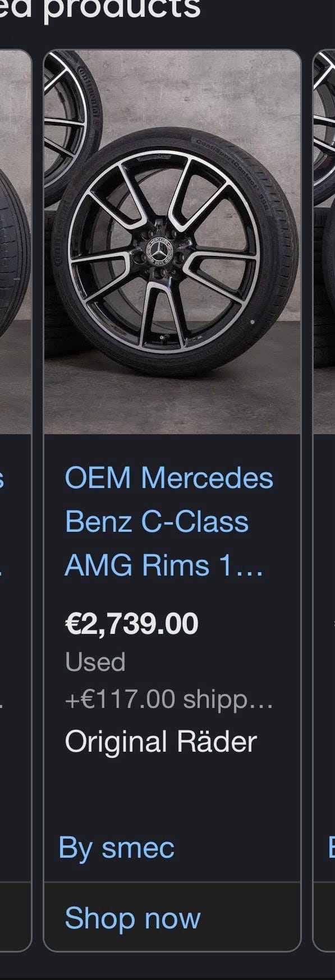
Task: Open the partially visible left product image
Action: [15, 242]
